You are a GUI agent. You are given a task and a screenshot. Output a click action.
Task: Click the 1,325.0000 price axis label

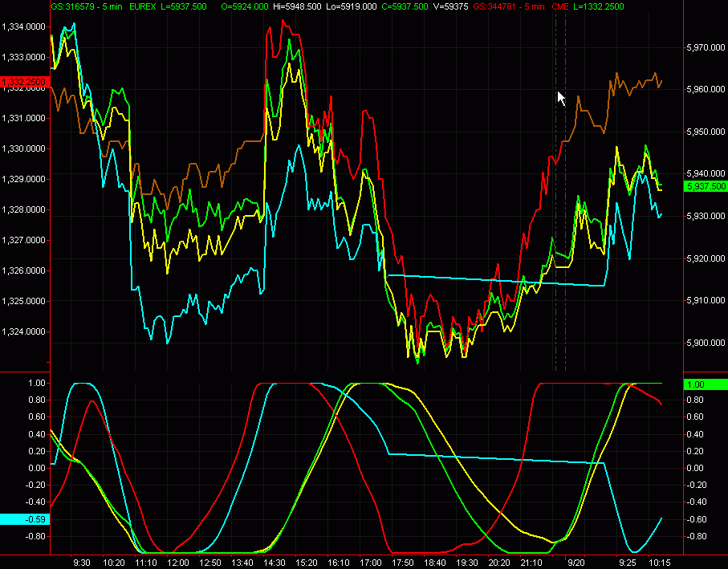click(x=24, y=301)
